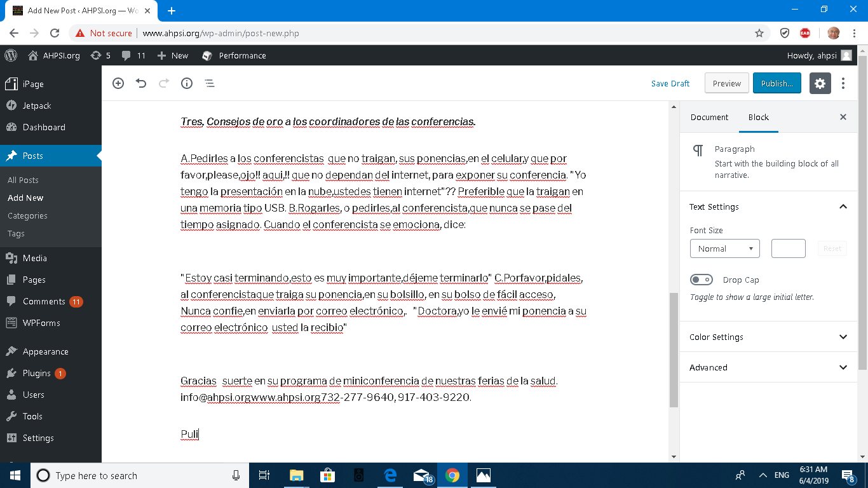Undo the last edit
The image size is (868, 488).
[x=141, y=83]
